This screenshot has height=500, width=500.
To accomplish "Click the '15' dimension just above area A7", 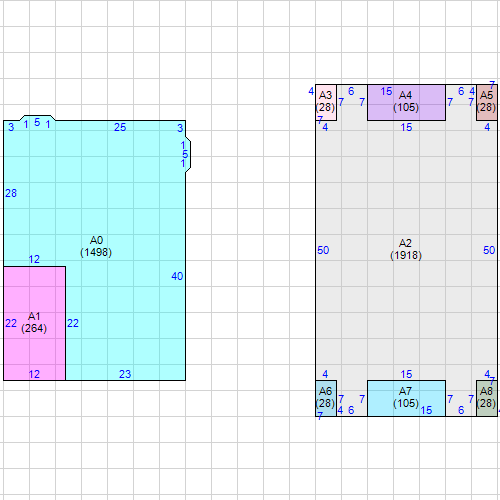I will [406, 374].
